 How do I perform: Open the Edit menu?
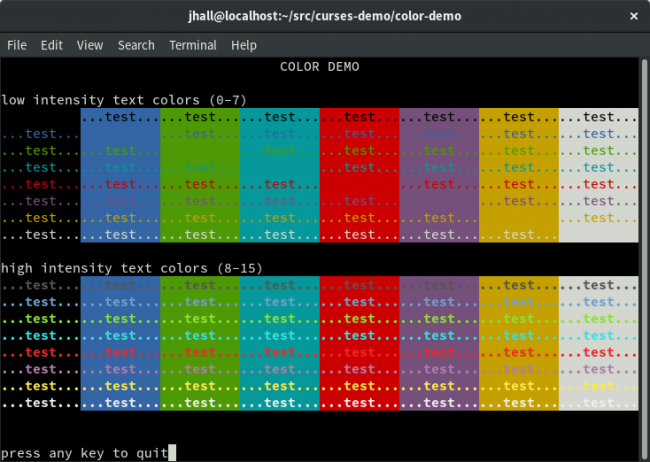pos(51,45)
